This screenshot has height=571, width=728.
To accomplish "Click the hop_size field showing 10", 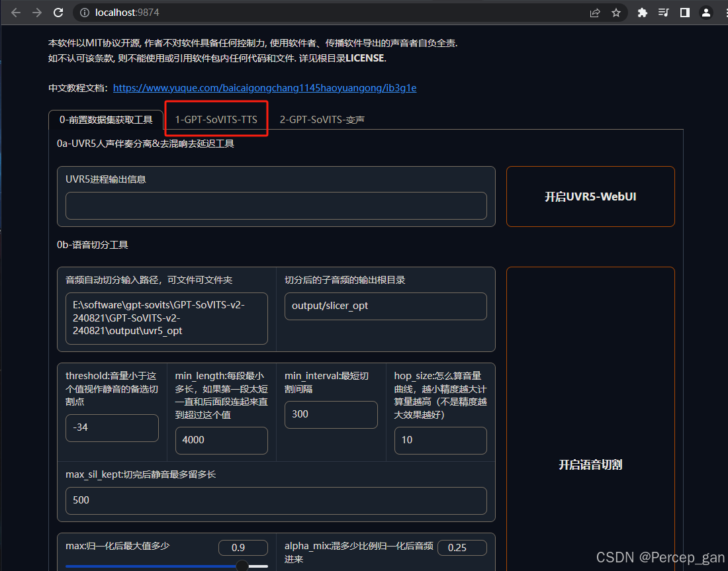I will click(440, 440).
